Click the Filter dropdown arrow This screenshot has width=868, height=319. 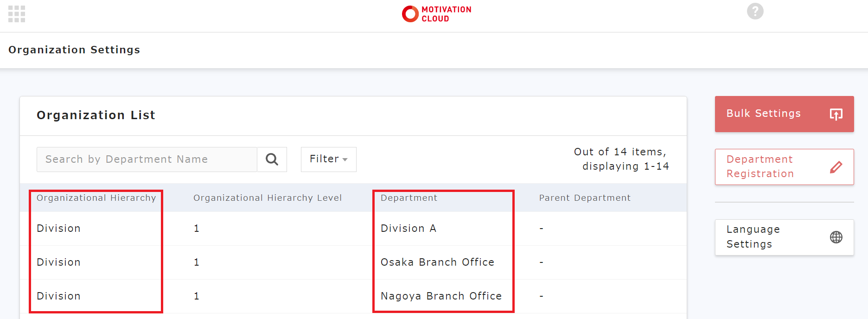click(x=345, y=159)
